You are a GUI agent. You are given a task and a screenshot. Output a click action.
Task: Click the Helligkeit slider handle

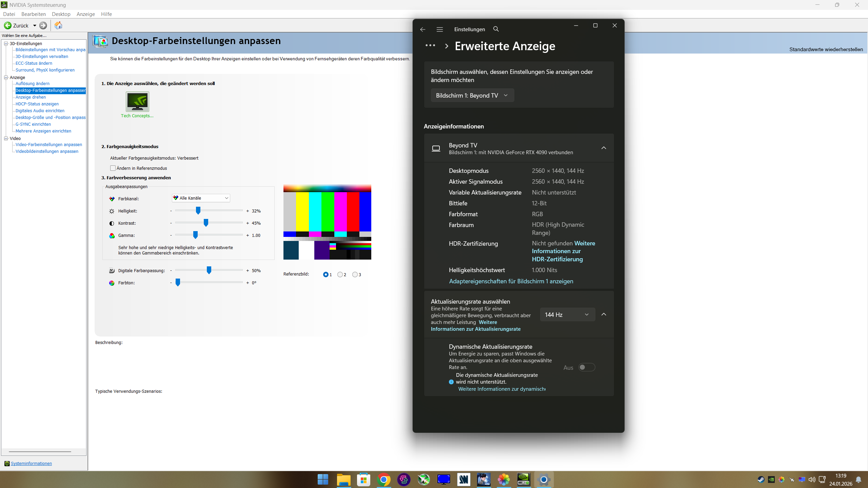198,211
